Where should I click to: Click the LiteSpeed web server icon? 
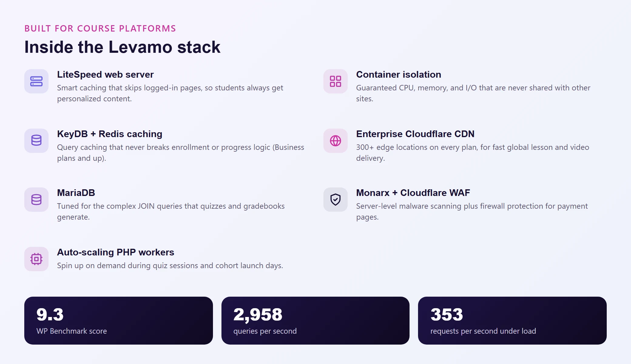tap(36, 81)
